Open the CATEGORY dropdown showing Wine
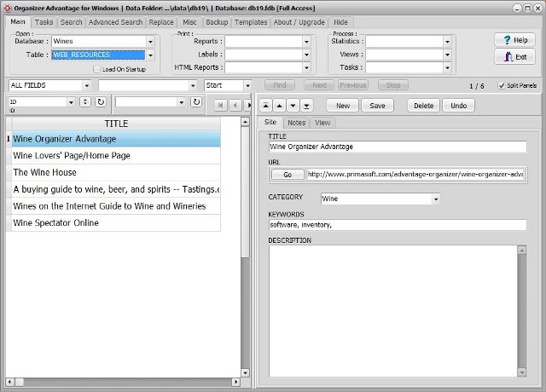Viewport: 546px width, 392px height. [x=435, y=199]
